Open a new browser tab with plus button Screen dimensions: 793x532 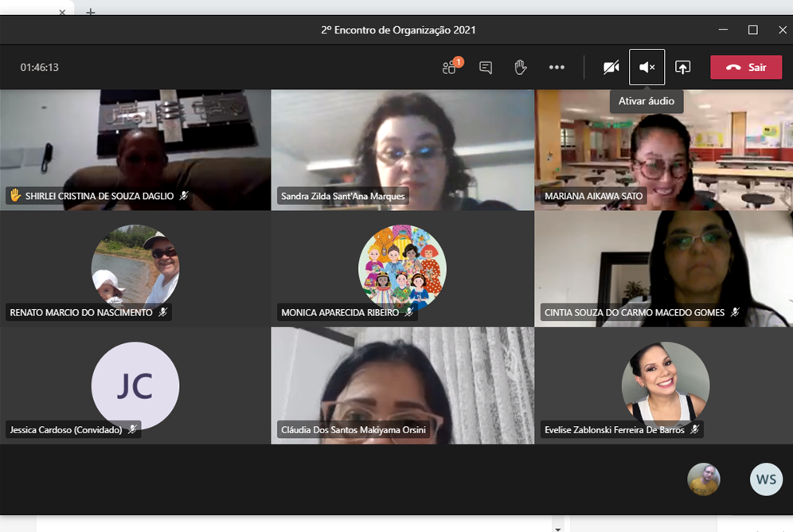click(91, 11)
